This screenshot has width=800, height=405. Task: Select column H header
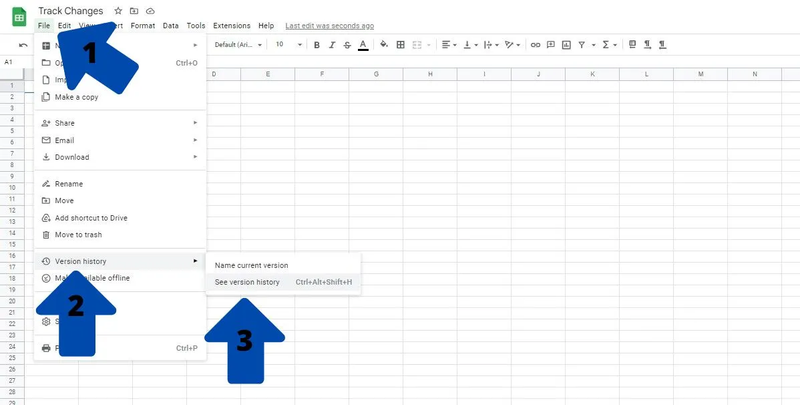(430, 74)
